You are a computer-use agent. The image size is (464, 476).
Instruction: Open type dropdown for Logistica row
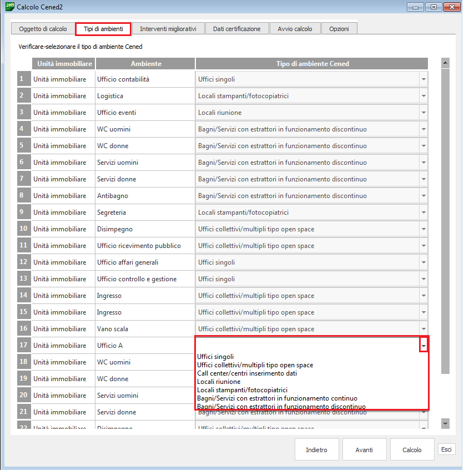(x=423, y=96)
